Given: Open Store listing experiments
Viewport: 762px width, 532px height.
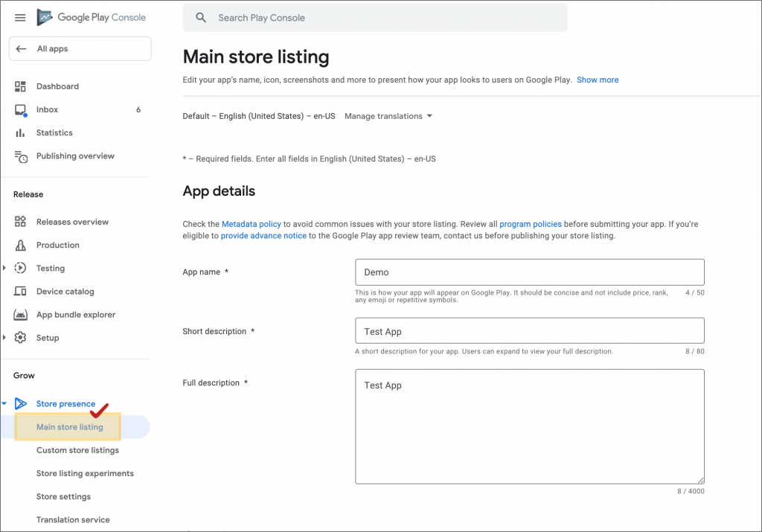Looking at the screenshot, I should [x=85, y=473].
